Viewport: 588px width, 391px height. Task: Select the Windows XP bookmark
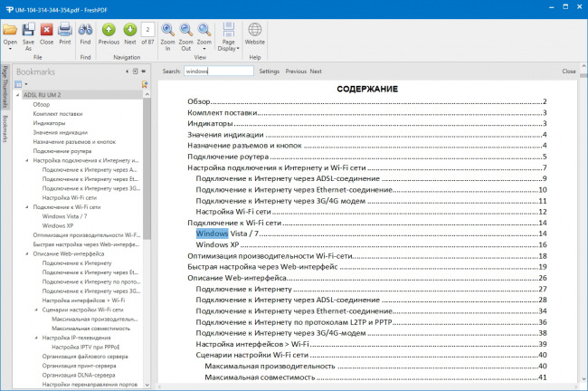click(x=58, y=226)
